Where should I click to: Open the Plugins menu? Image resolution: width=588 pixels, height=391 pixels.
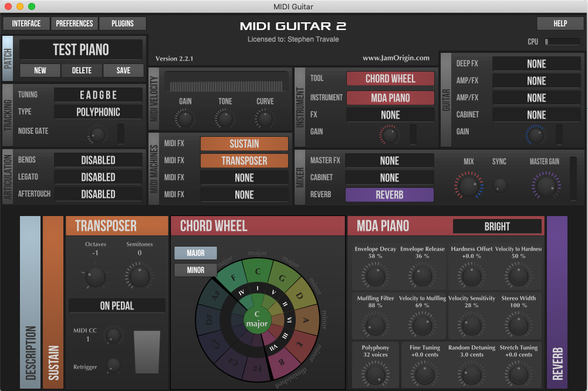click(123, 23)
